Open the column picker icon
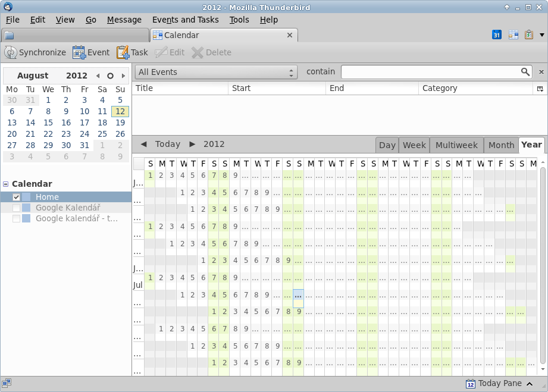 [x=540, y=89]
